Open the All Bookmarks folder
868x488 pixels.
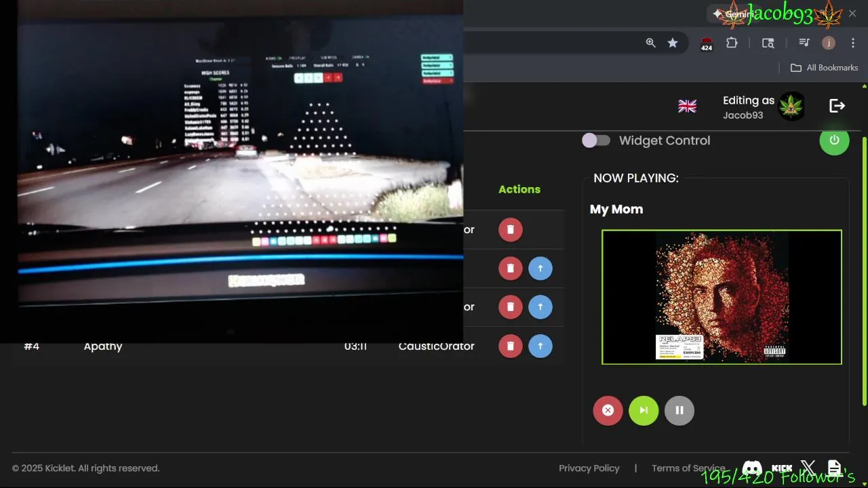[x=825, y=68]
